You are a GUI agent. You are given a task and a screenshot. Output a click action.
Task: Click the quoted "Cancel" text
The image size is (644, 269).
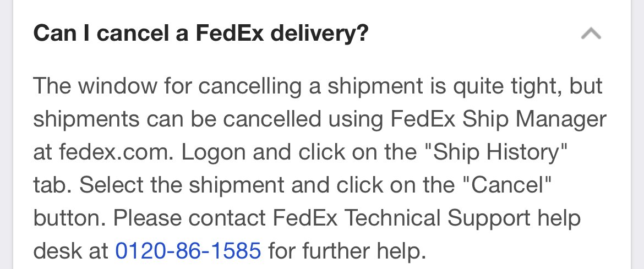click(505, 185)
